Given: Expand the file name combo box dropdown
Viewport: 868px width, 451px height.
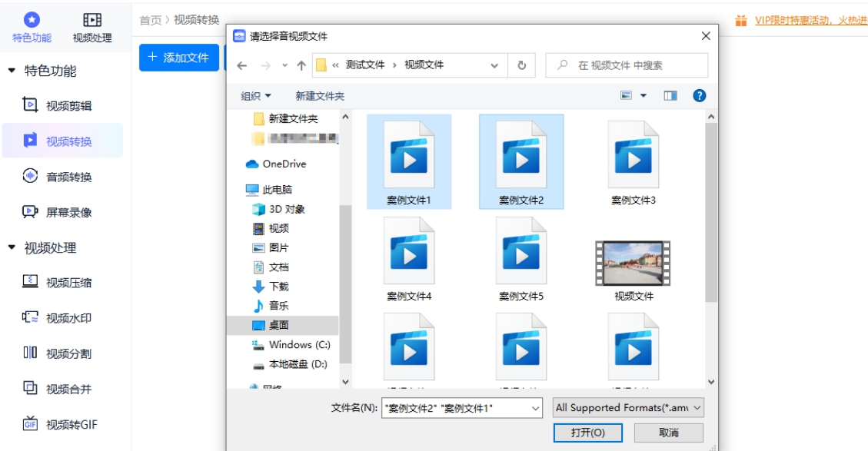Looking at the screenshot, I should (x=536, y=407).
